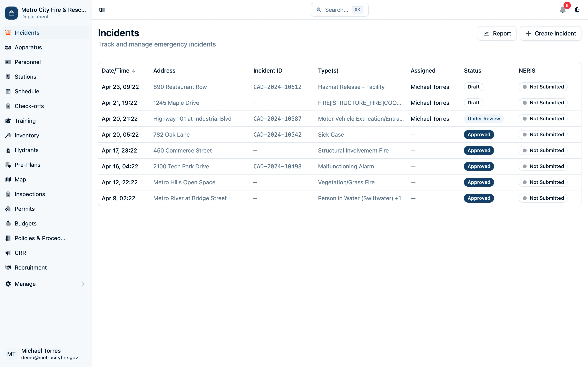The image size is (588, 367).
Task: Click the Search field at top
Action: click(339, 10)
